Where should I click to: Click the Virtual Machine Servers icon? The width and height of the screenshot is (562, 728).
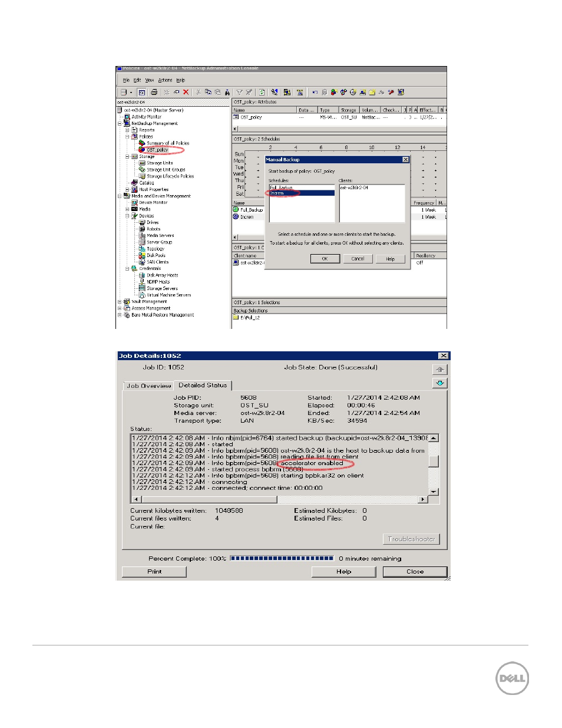pyautogui.click(x=142, y=295)
